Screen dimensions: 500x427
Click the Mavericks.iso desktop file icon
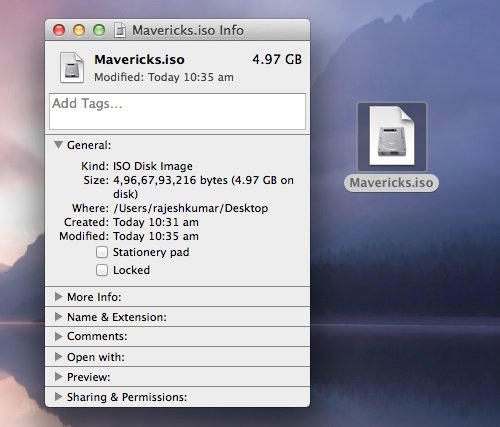(x=392, y=136)
